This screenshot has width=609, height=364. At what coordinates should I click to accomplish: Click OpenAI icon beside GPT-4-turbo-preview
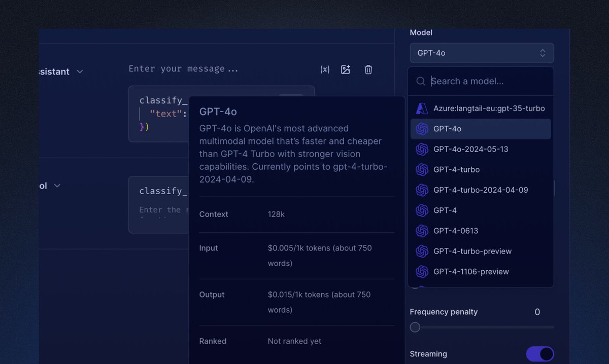(x=422, y=251)
